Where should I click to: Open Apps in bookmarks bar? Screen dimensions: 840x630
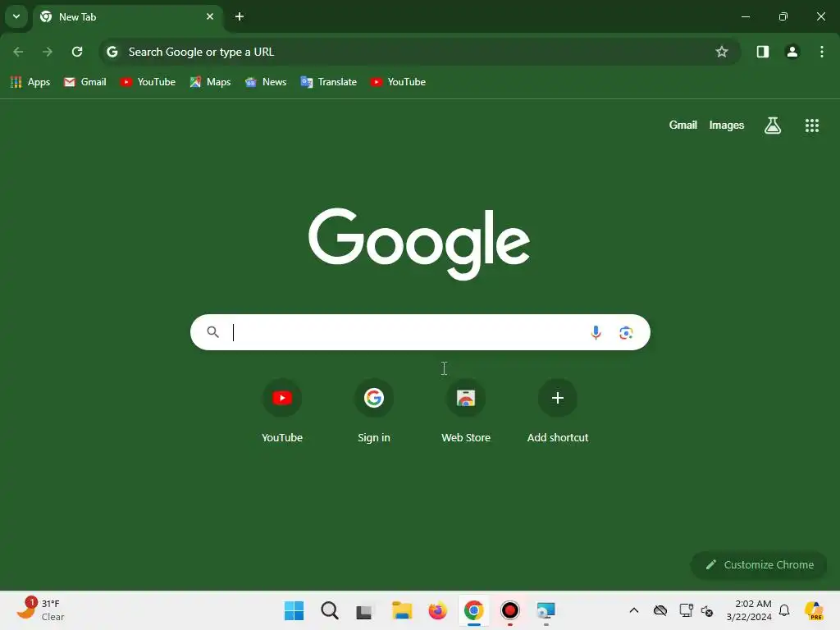point(30,82)
